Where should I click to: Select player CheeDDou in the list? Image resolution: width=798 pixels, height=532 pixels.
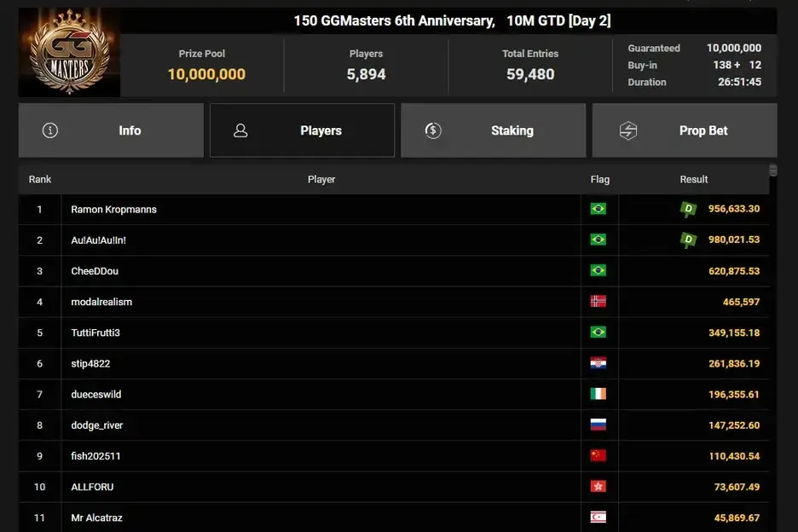pos(95,271)
